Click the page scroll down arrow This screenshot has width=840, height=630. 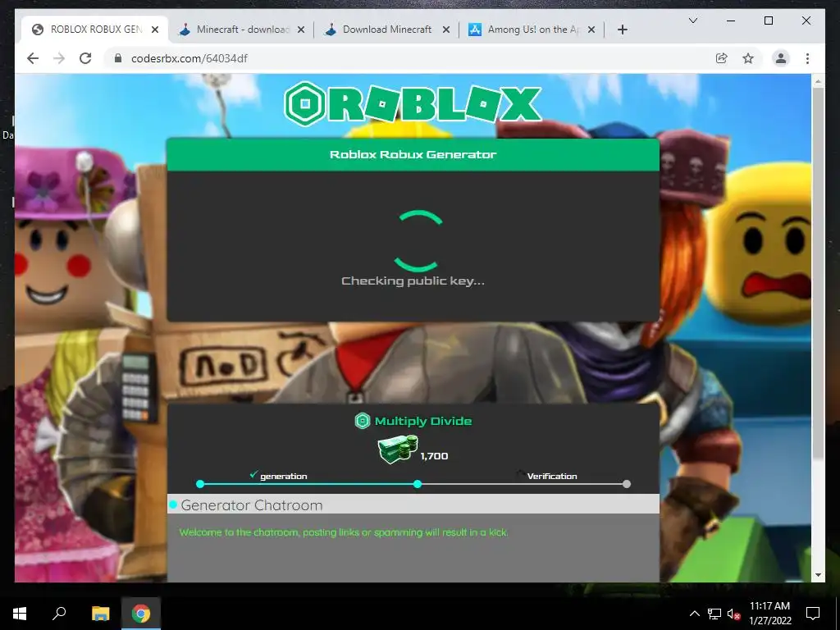pyautogui.click(x=818, y=575)
